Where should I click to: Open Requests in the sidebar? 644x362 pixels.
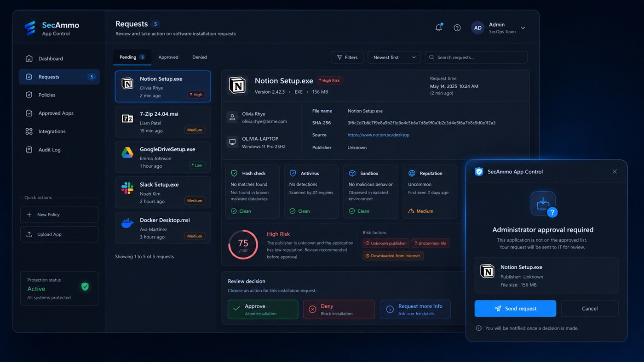pos(59,77)
